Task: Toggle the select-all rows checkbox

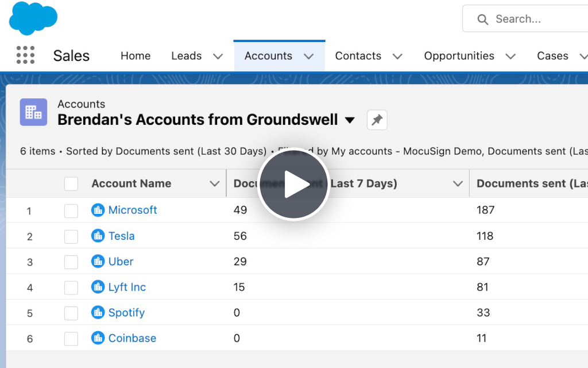Action: pyautogui.click(x=71, y=184)
